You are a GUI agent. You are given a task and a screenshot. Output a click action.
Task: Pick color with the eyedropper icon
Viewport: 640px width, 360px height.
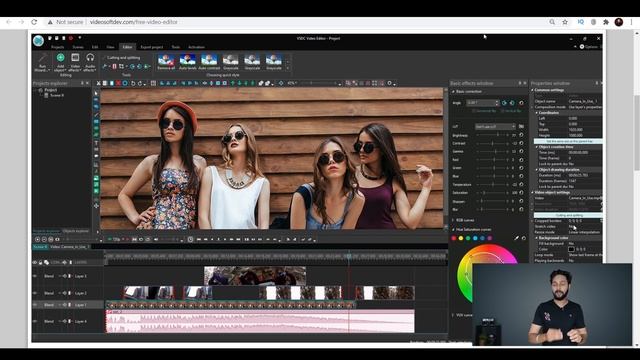coord(516,238)
